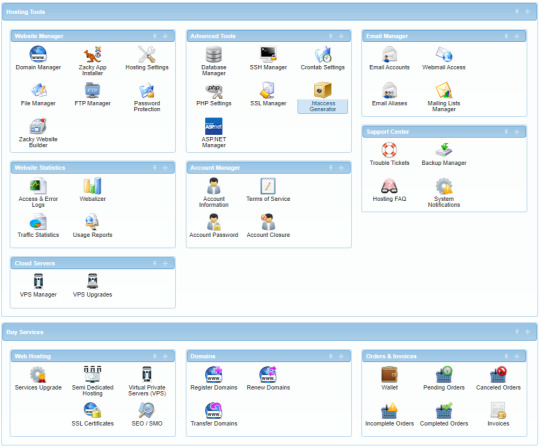Viewport: 540px width, 447px height.
Task: Click the Buy Services section header
Action: click(x=269, y=332)
